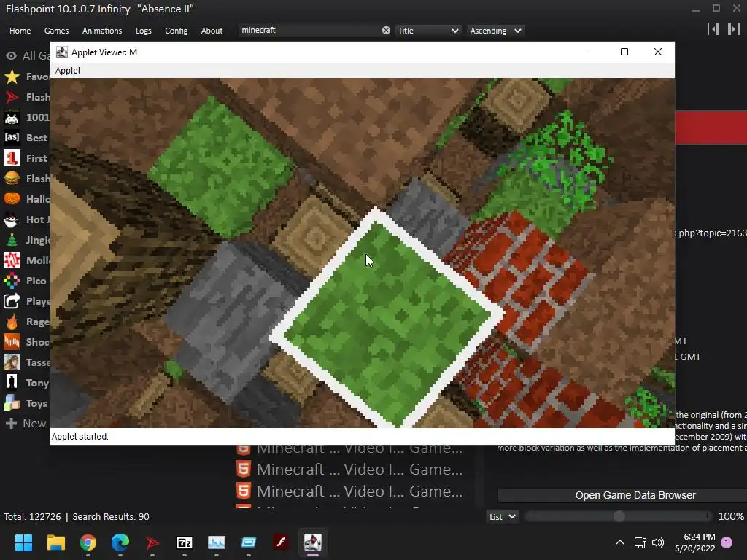Viewport: 747px width, 560px height.
Task: Open Microsoft Edge from taskbar
Action: click(120, 542)
